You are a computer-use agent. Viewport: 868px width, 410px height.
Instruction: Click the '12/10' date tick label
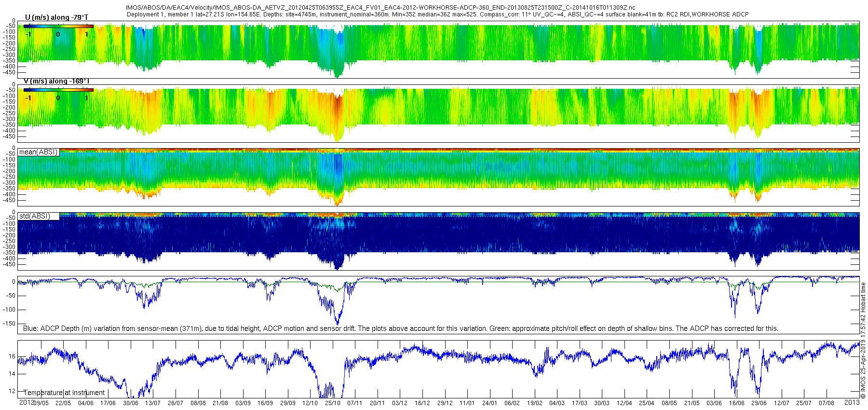point(310,403)
